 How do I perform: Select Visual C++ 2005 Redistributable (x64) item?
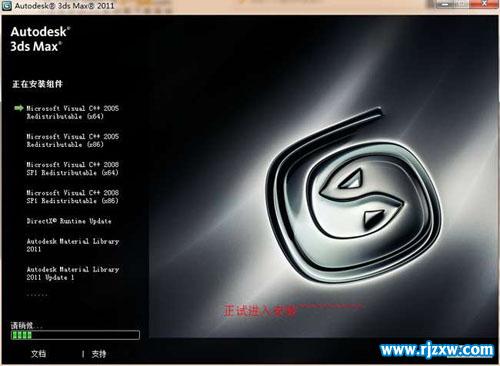[x=73, y=112]
